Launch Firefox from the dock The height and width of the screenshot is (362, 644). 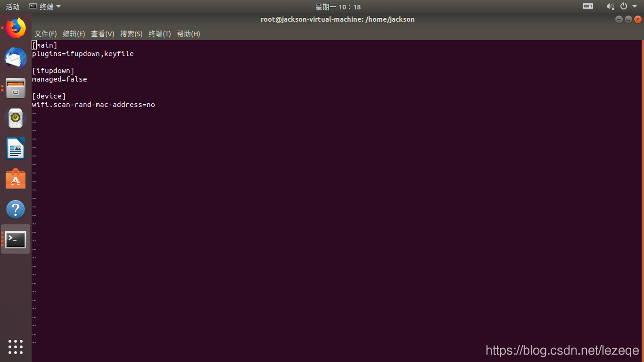click(x=16, y=28)
